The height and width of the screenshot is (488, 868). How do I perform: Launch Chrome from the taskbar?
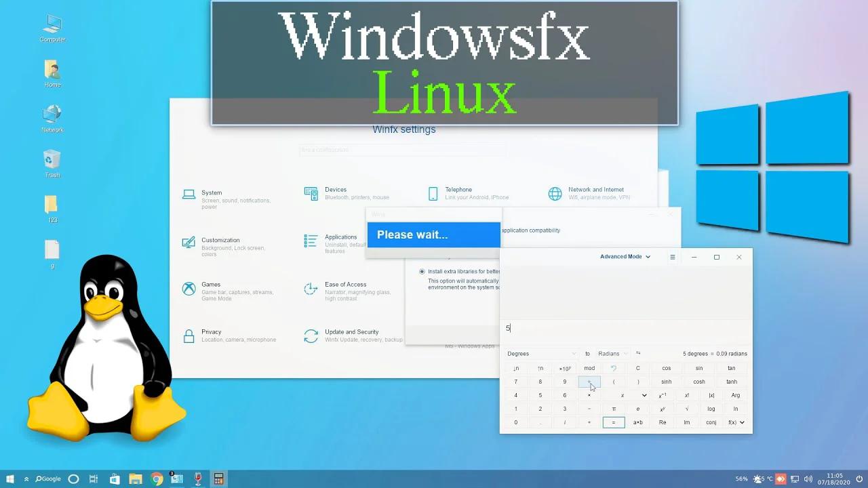click(156, 479)
